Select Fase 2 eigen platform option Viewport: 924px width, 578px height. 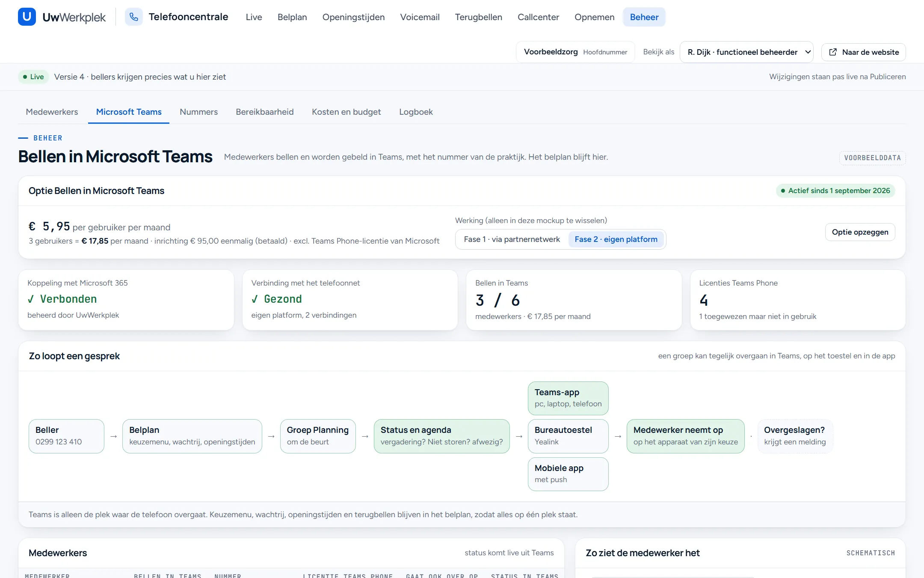click(616, 239)
